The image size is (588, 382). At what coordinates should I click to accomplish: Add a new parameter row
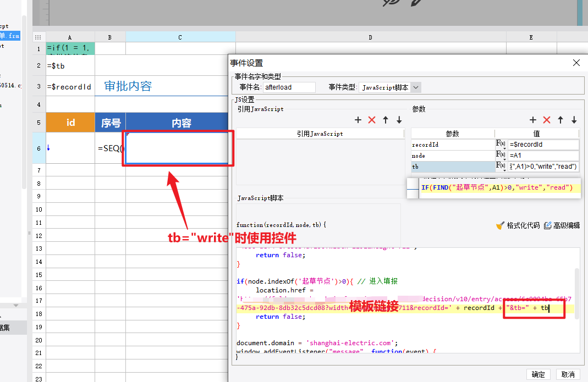[x=533, y=120]
